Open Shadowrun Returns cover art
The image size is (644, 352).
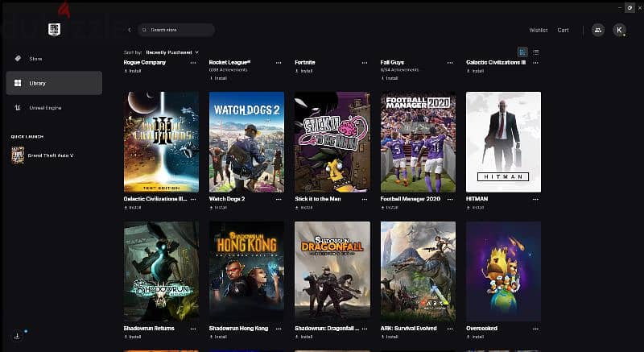coord(161,271)
